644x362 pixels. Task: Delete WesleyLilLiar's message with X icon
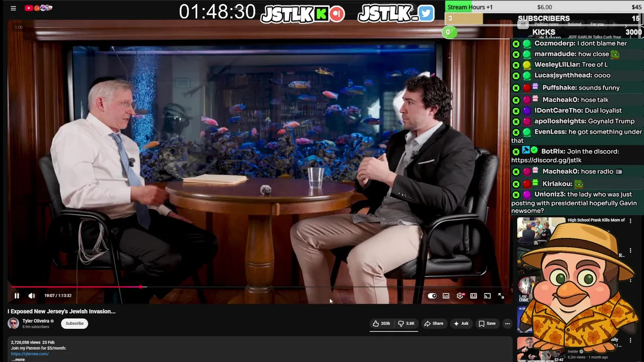[516, 65]
